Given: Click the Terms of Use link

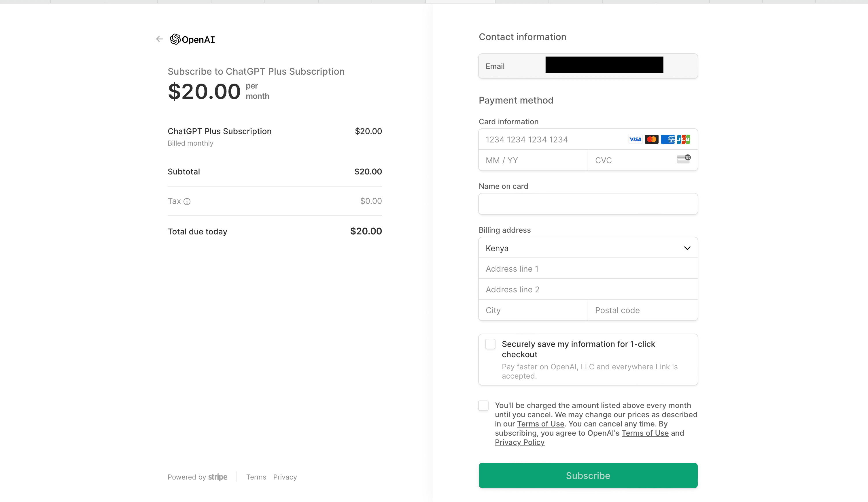Looking at the screenshot, I should point(541,424).
